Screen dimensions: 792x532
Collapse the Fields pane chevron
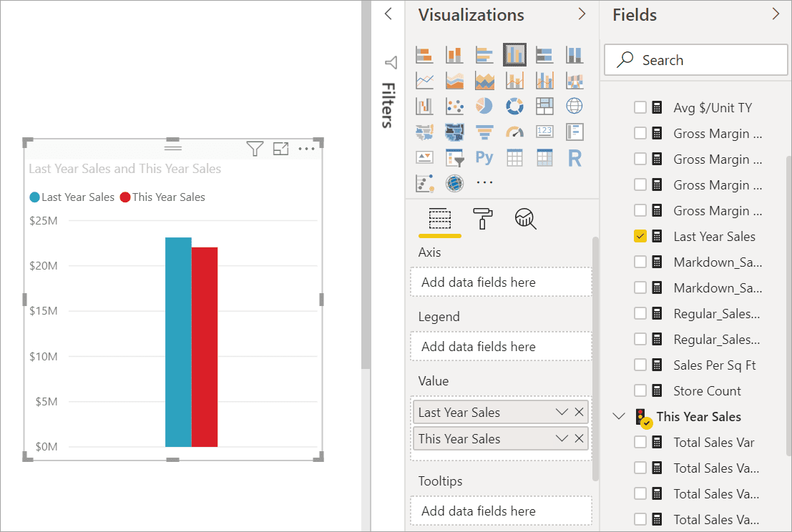coord(776,14)
